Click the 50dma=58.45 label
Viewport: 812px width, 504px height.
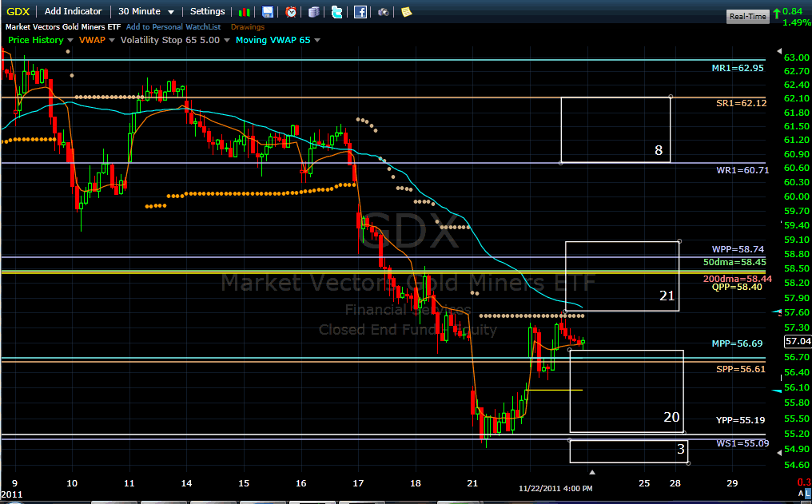pos(734,262)
